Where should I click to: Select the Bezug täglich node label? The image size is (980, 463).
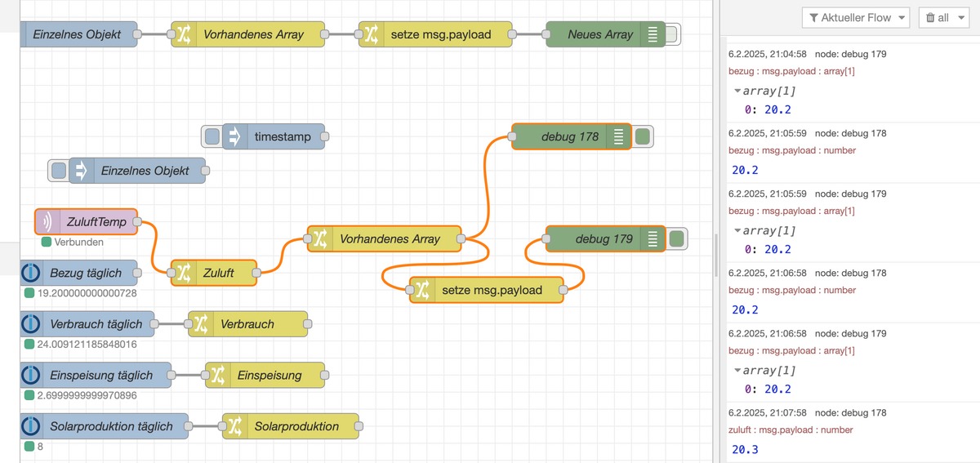pos(86,273)
